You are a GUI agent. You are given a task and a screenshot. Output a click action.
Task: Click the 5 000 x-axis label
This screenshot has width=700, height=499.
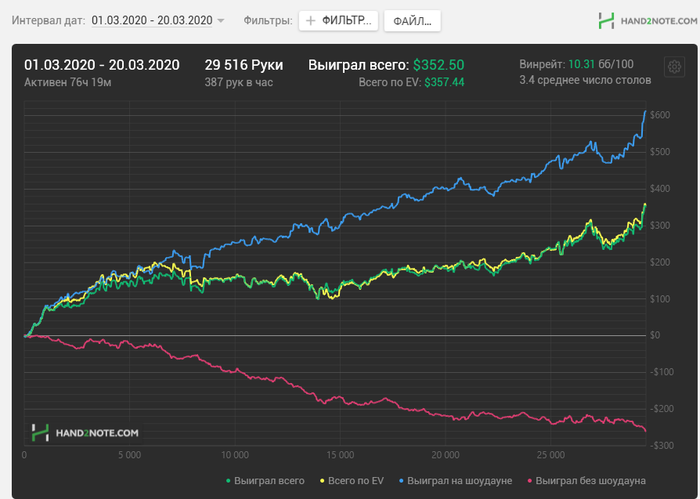[129, 455]
